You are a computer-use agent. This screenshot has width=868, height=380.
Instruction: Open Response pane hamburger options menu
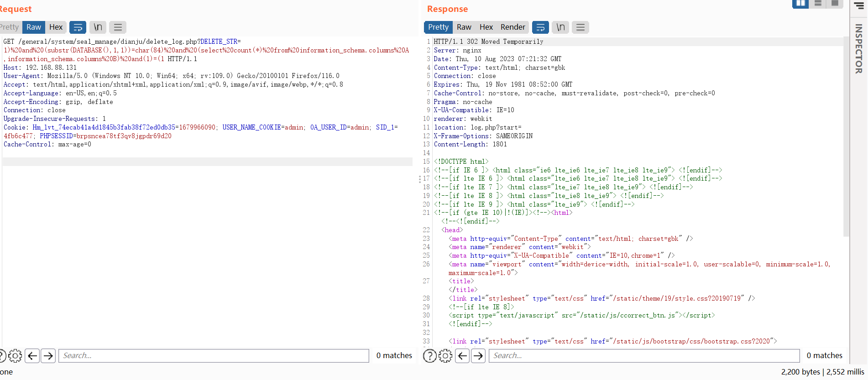pyautogui.click(x=580, y=27)
